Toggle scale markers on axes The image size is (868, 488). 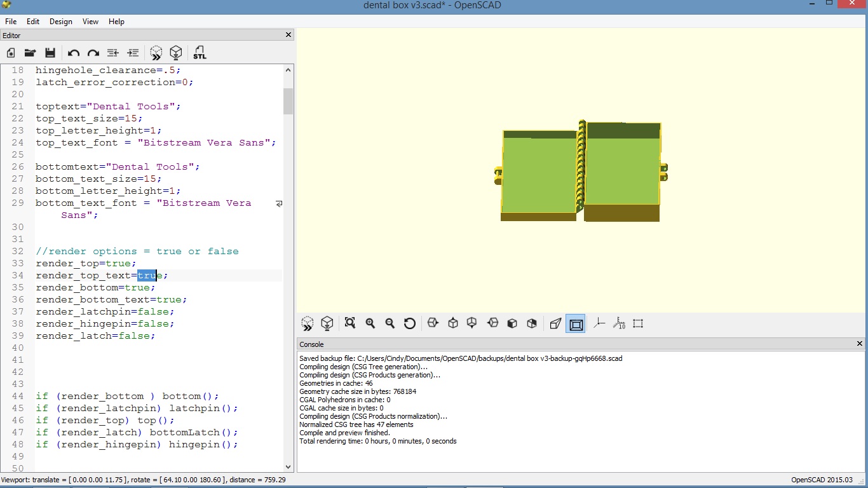tap(619, 323)
